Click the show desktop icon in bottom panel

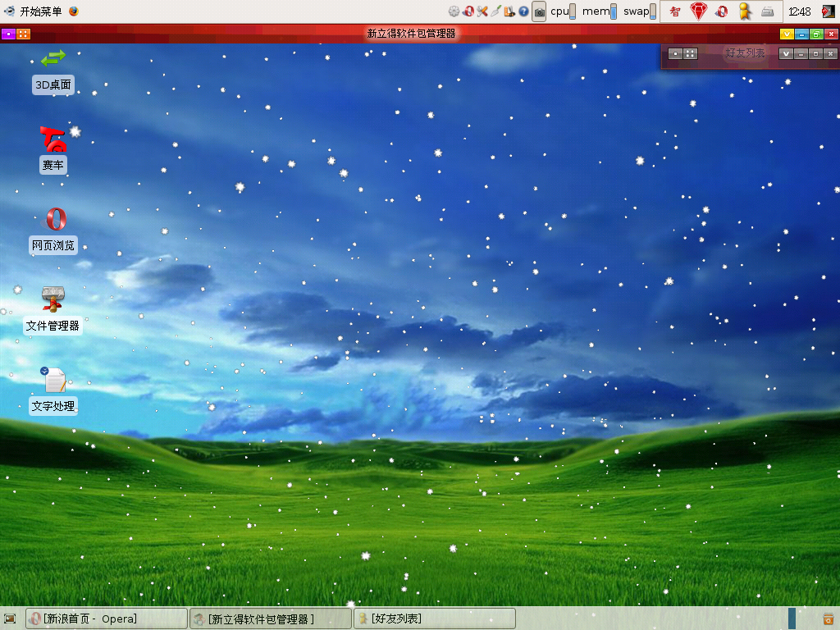click(x=10, y=619)
